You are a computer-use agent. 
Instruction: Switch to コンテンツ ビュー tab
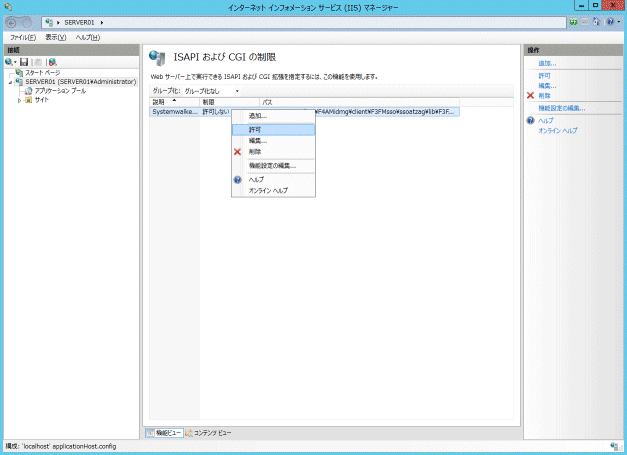coord(208,433)
